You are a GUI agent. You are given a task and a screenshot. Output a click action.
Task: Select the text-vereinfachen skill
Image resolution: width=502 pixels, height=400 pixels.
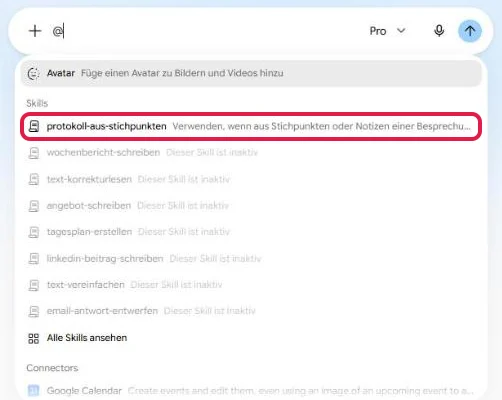pos(251,285)
